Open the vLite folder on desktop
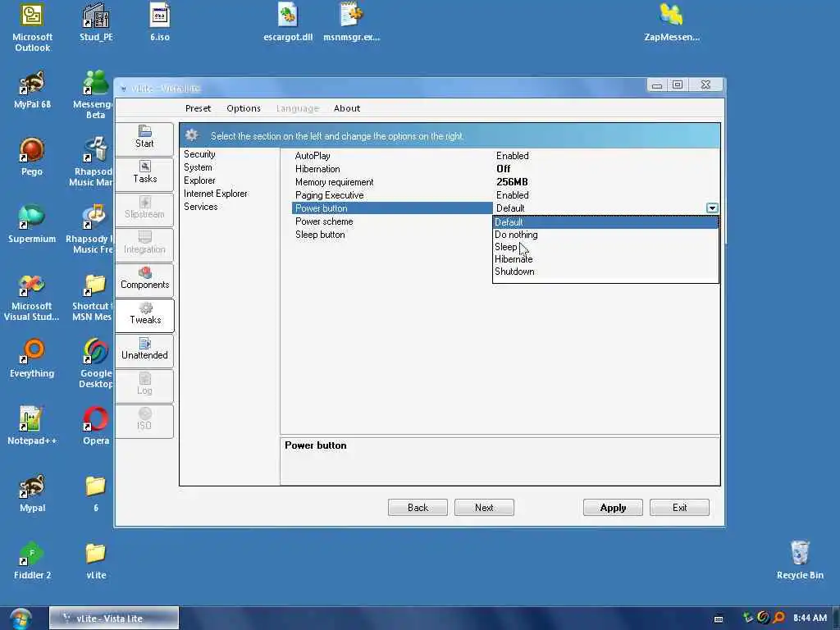This screenshot has height=630, width=840. point(96,561)
